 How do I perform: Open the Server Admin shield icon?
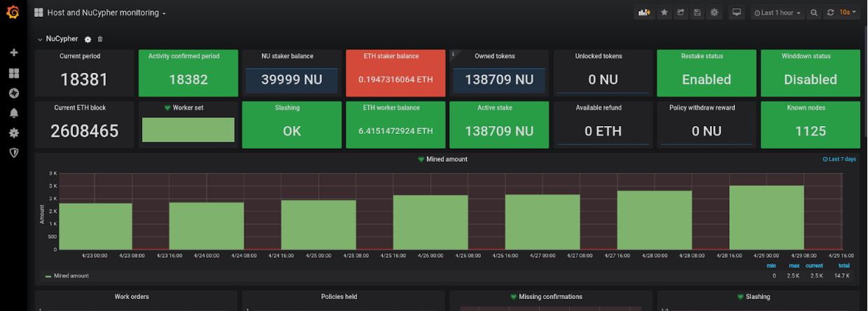pyautogui.click(x=13, y=152)
